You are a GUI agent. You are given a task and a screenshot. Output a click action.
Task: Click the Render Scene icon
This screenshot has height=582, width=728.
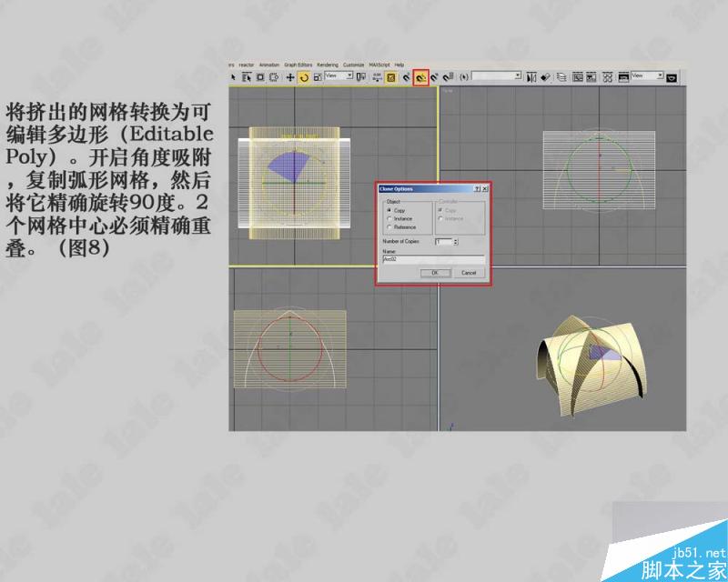click(622, 76)
